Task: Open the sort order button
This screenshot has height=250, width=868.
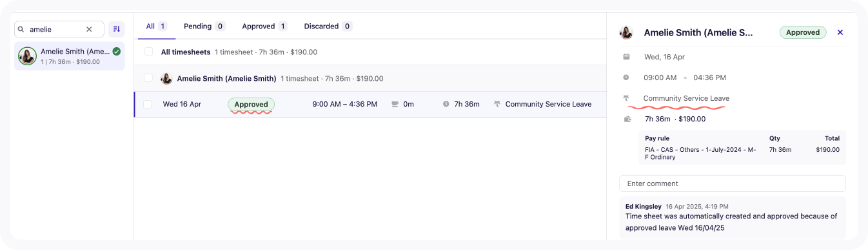Action: pos(117,29)
